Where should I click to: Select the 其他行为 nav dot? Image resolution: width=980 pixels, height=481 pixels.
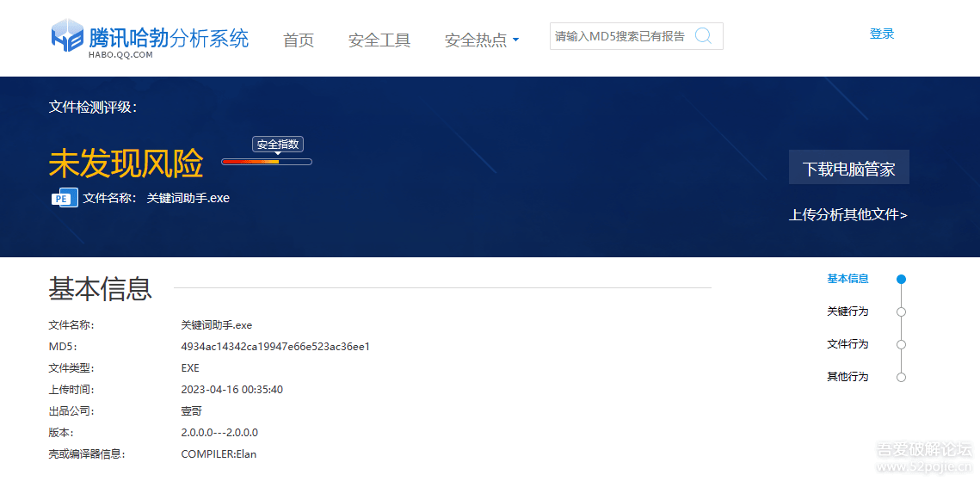(901, 377)
